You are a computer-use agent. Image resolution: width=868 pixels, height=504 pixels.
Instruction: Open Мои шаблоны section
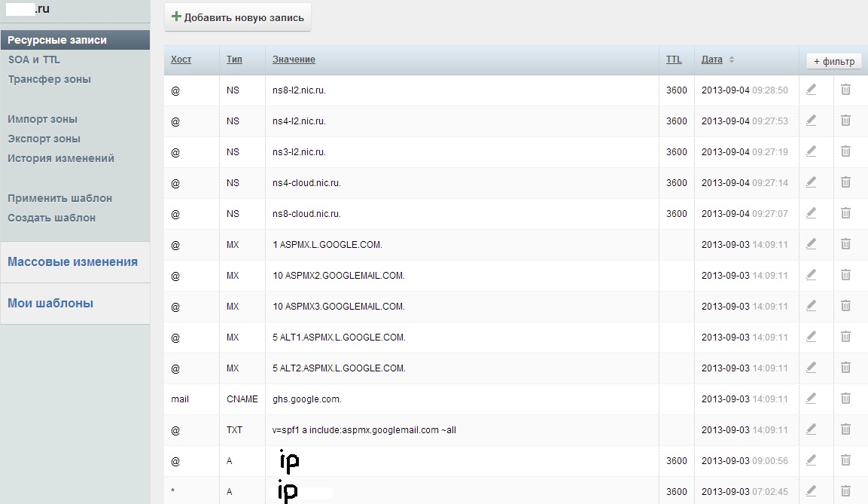pyautogui.click(x=50, y=304)
